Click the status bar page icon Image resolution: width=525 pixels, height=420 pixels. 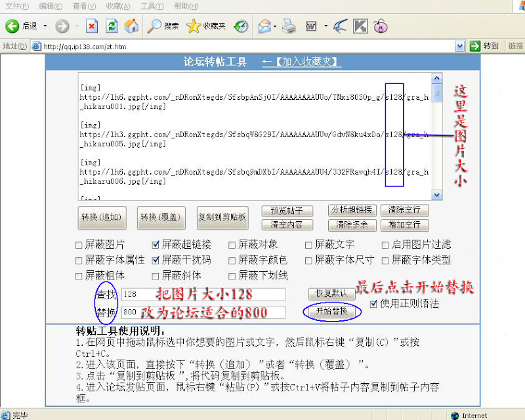pyautogui.click(x=5, y=415)
